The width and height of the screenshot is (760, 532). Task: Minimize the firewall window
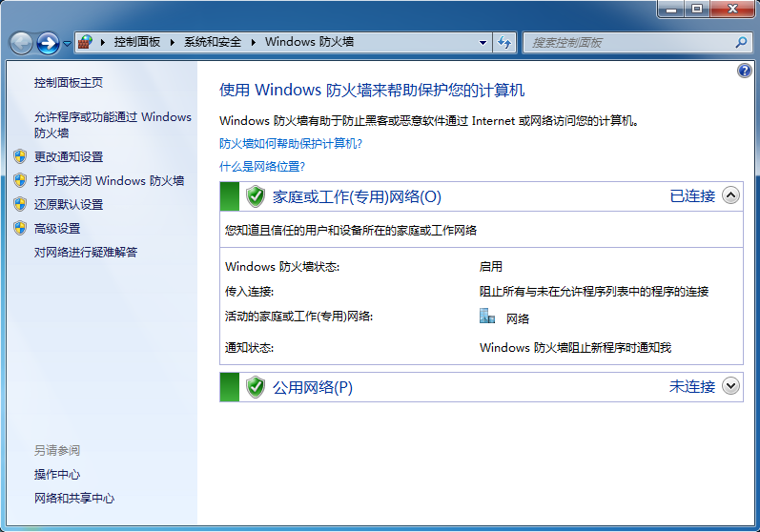tap(671, 10)
